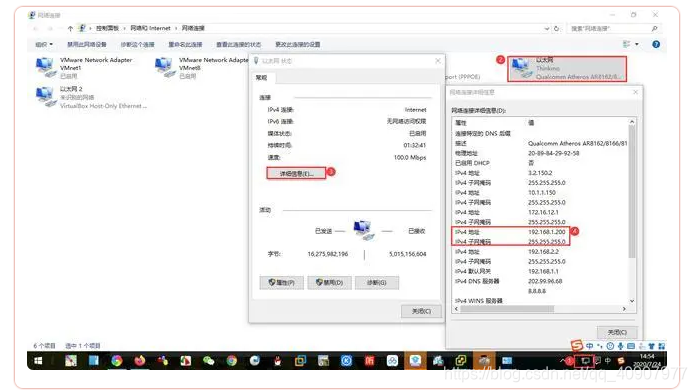Click 禁用此网络设备 in toolbar
Screen dimensions: 697x392
click(x=87, y=44)
